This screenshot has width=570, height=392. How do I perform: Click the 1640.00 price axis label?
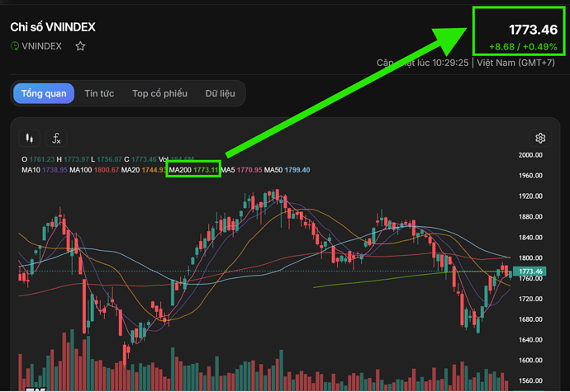pyautogui.click(x=530, y=340)
